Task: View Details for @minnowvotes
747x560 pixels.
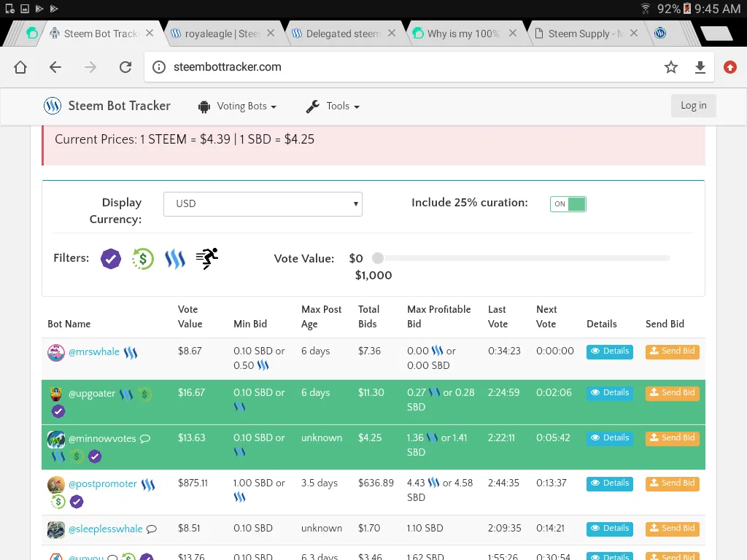Action: (x=610, y=438)
